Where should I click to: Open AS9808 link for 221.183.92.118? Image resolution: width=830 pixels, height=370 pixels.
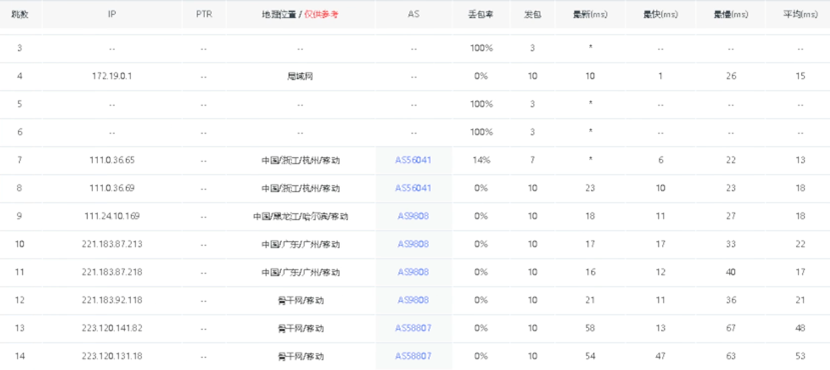click(413, 300)
